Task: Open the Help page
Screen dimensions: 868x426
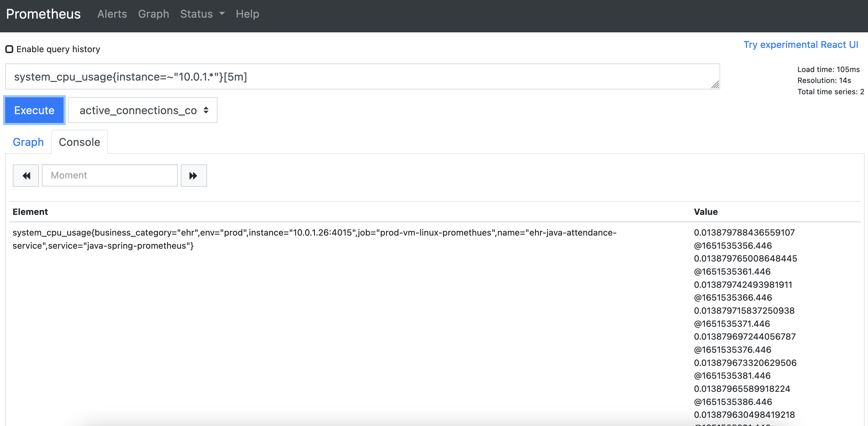Action: [x=247, y=14]
